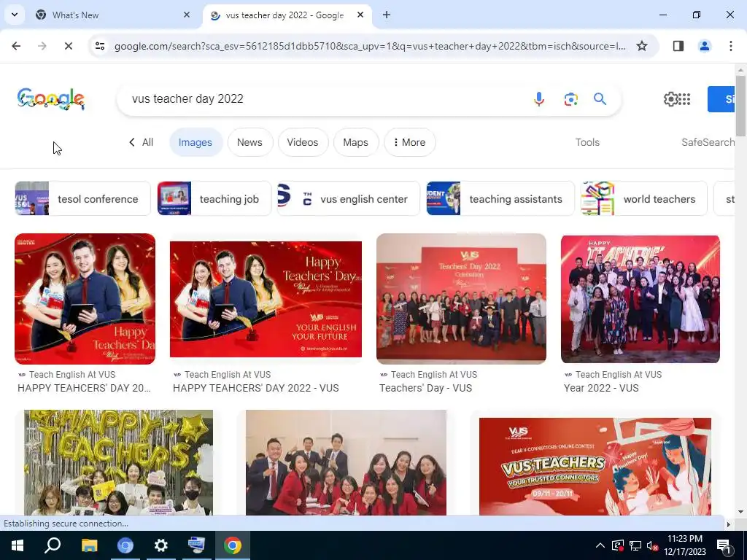Start voice search with microphone
747x560 pixels.
(539, 99)
